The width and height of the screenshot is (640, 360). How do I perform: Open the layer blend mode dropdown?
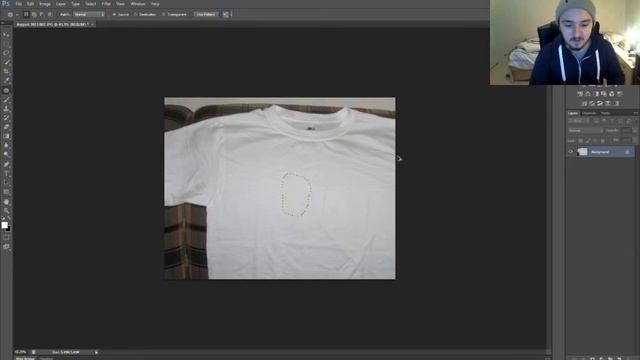click(586, 131)
